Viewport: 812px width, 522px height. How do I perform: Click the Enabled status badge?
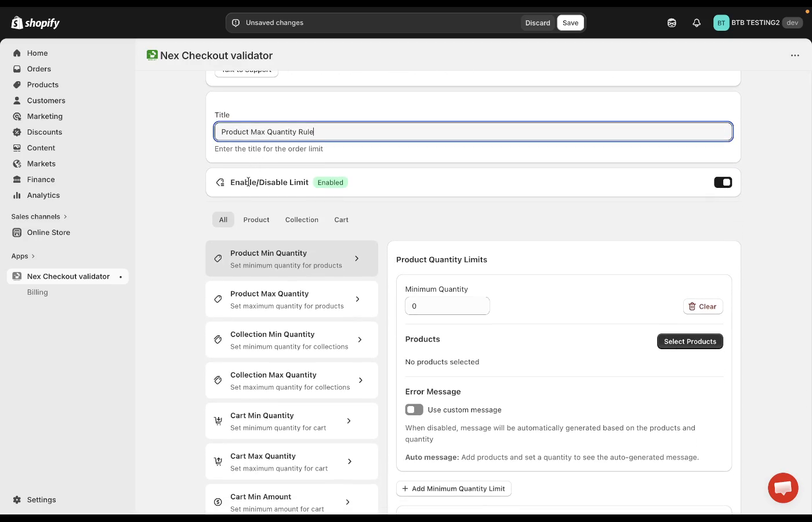coord(331,182)
